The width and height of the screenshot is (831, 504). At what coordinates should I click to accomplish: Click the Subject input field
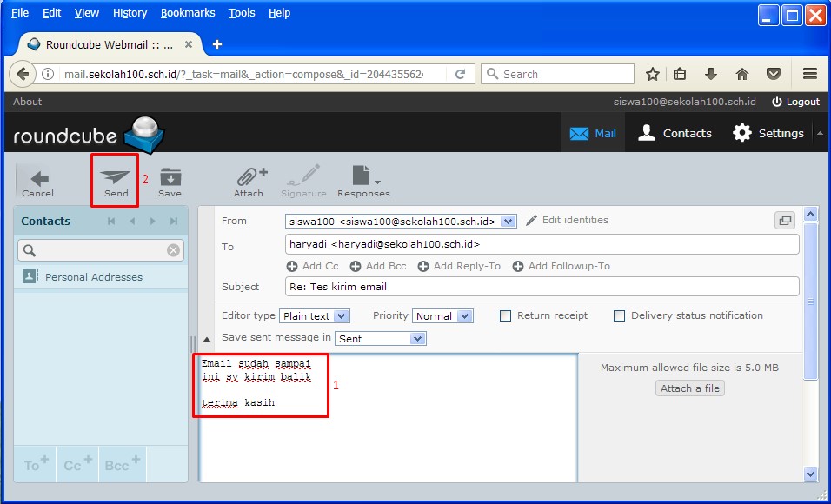[x=541, y=287]
